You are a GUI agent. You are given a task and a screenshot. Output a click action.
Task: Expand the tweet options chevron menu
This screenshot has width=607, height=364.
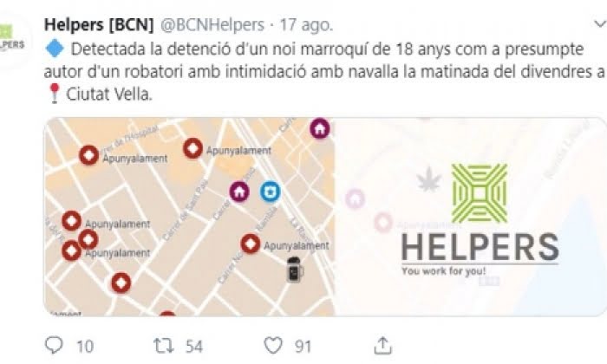coord(600,24)
